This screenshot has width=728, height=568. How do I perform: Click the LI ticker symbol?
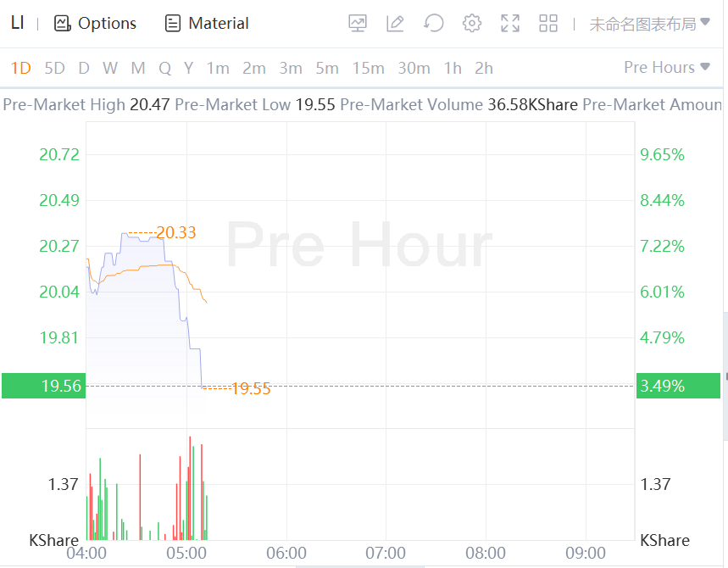[17, 23]
